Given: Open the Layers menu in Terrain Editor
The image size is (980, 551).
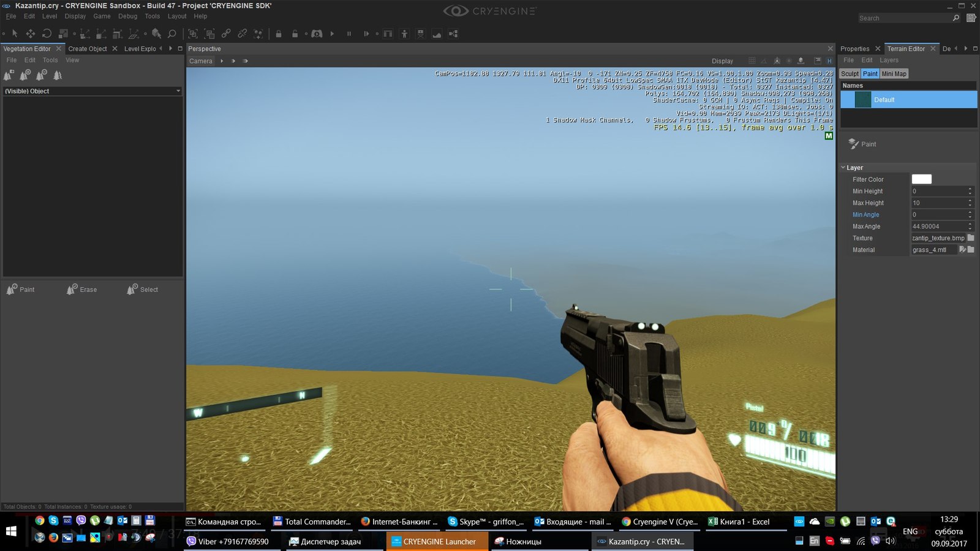Looking at the screenshot, I should coord(889,60).
